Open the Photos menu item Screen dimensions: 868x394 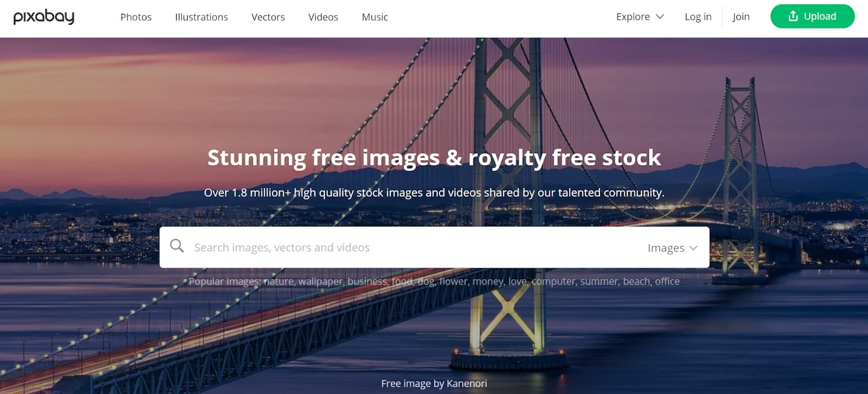click(x=136, y=17)
